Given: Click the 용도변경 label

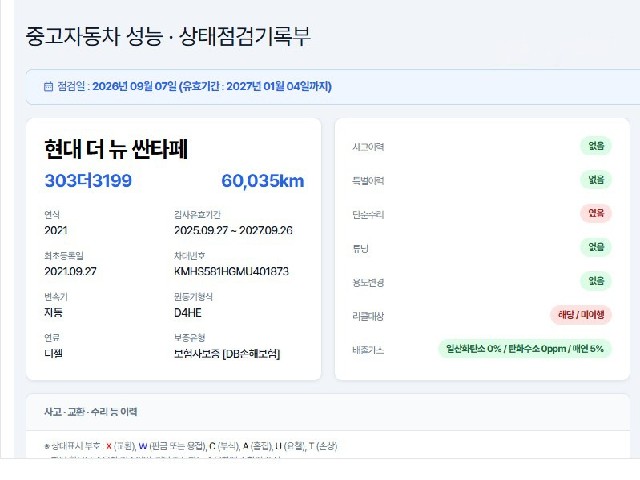Looking at the screenshot, I should click(x=368, y=282).
